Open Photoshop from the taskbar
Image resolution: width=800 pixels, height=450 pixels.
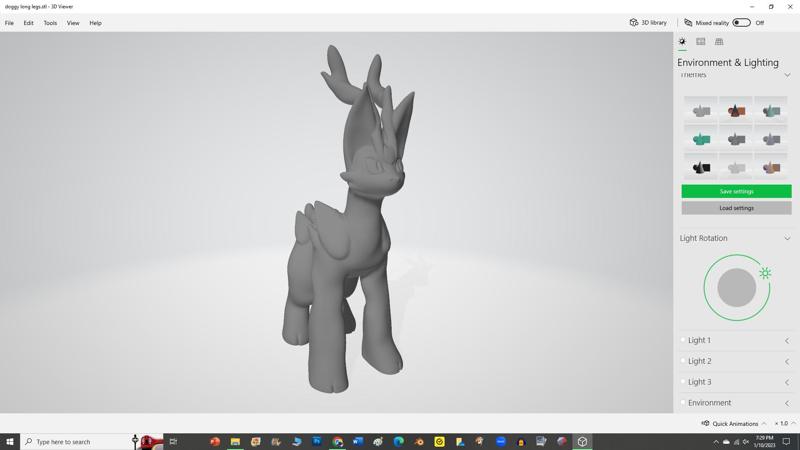(x=317, y=441)
